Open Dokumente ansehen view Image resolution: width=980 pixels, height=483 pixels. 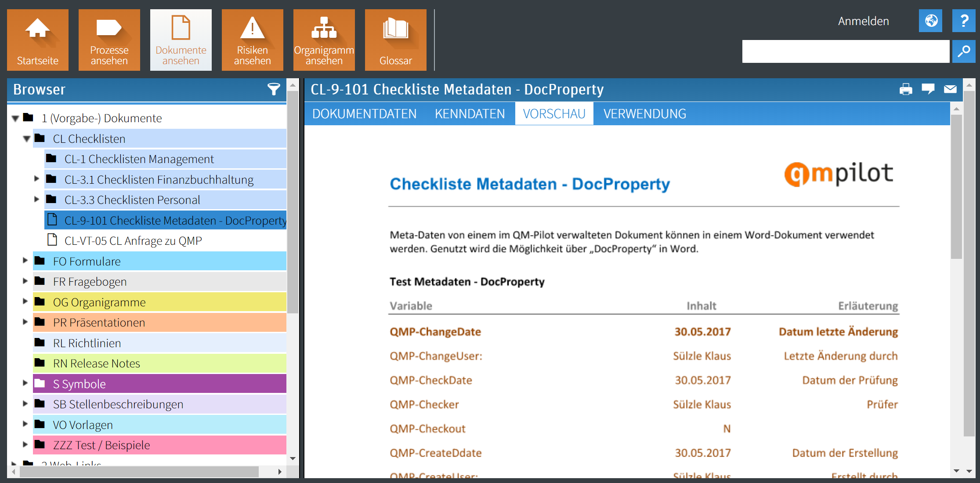[181, 40]
